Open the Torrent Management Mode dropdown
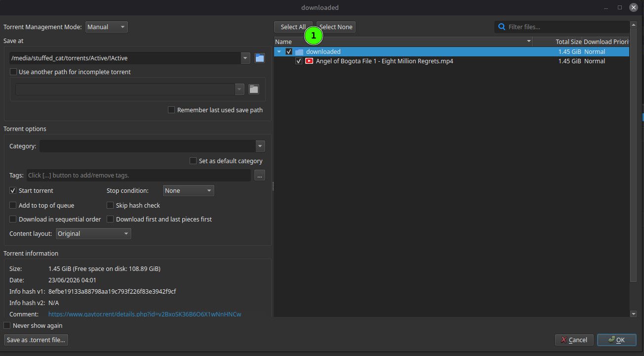The width and height of the screenshot is (644, 356). (107, 27)
